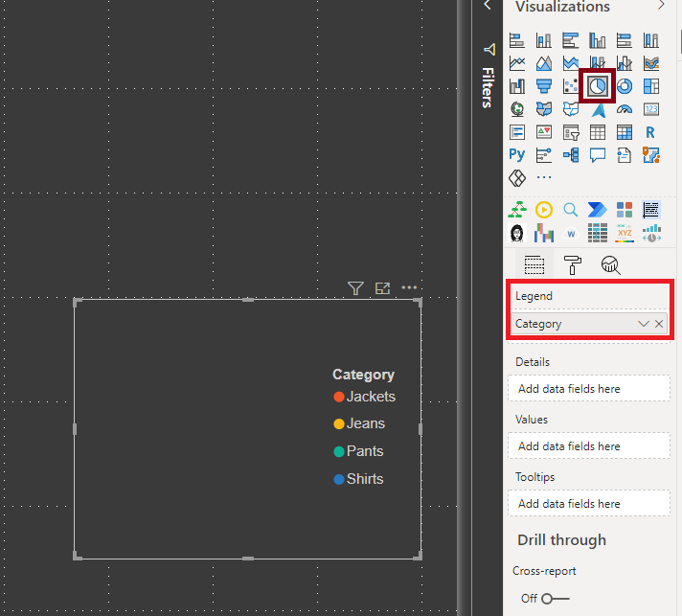Select the R script visual
Image resolution: width=682 pixels, height=616 pixels.
650,132
